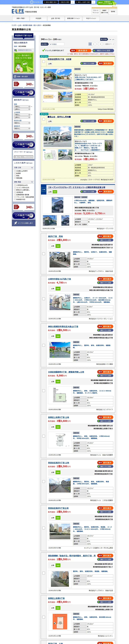Check the 南側道路 checkbox
The height and width of the screenshot is (644, 129).
(x=15, y=178)
